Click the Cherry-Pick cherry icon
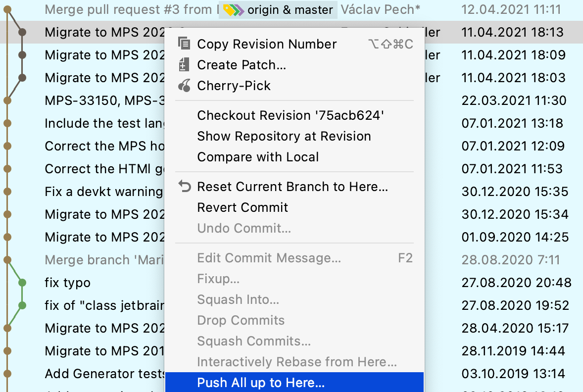This screenshot has width=583, height=392. click(185, 86)
